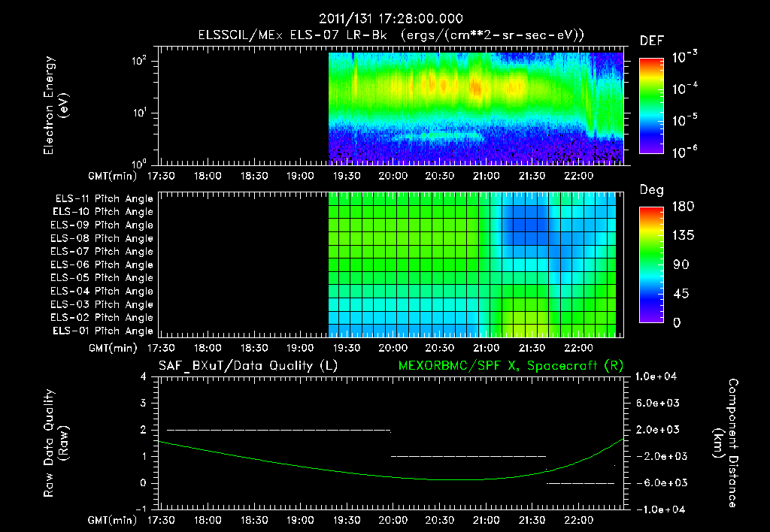Click the quality level 2 dashed line segment
Viewport: 770px width, 532px height.
tap(279, 431)
